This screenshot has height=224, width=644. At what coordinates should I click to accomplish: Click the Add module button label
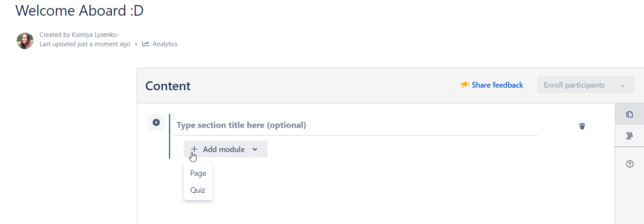tap(224, 149)
